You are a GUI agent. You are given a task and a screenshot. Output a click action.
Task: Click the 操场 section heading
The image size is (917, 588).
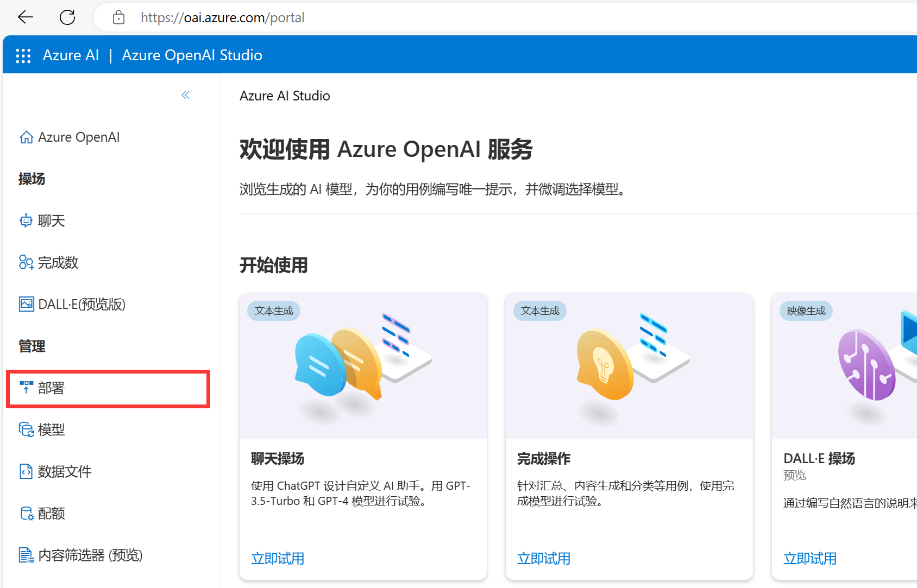coord(32,179)
